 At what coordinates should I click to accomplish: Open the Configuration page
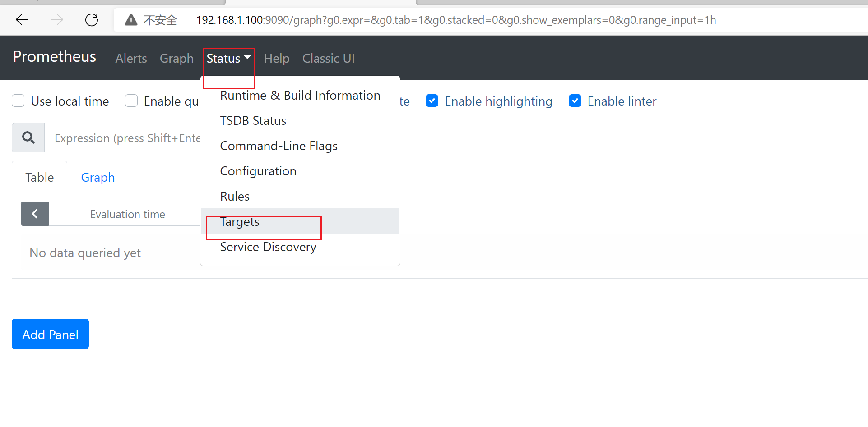point(300,171)
